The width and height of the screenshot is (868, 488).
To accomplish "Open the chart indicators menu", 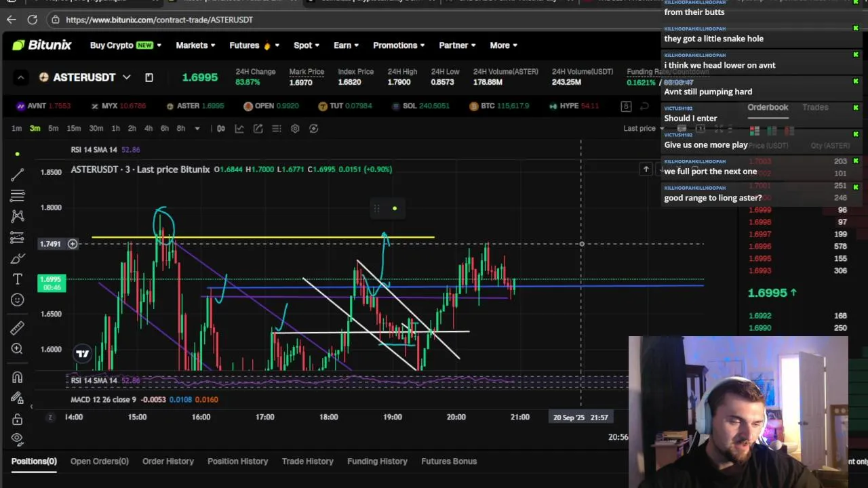I will [x=239, y=128].
